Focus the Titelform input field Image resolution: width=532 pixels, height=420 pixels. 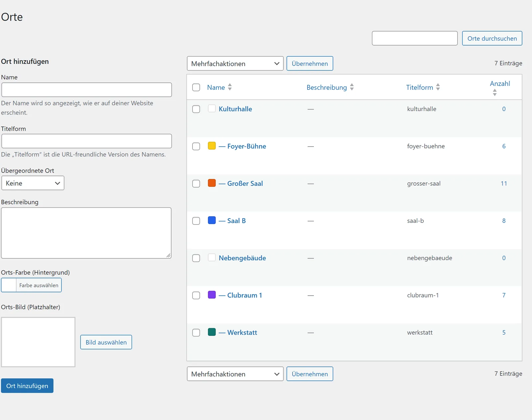pyautogui.click(x=87, y=141)
